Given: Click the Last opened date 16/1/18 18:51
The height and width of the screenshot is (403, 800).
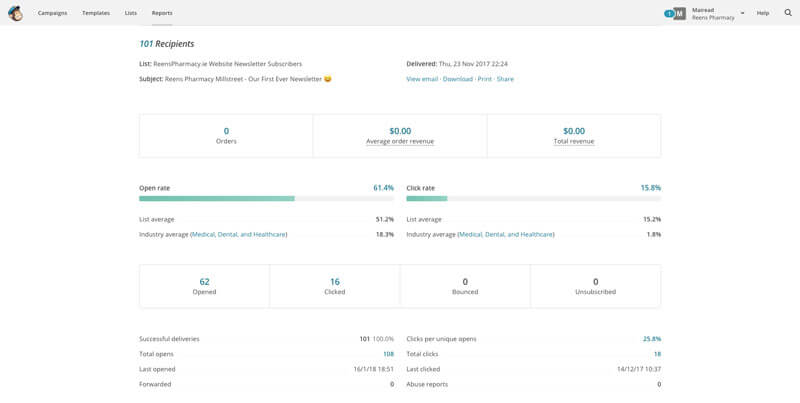Looking at the screenshot, I should click(x=373, y=369).
